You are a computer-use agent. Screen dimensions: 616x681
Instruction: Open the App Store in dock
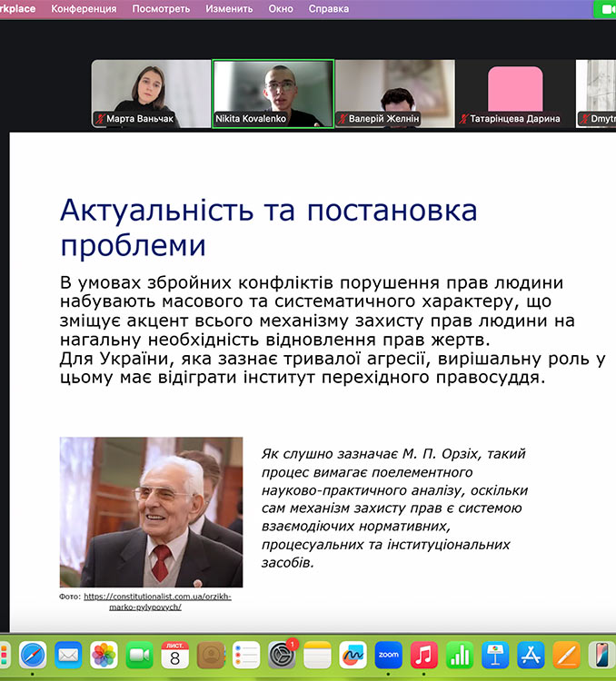click(531, 654)
